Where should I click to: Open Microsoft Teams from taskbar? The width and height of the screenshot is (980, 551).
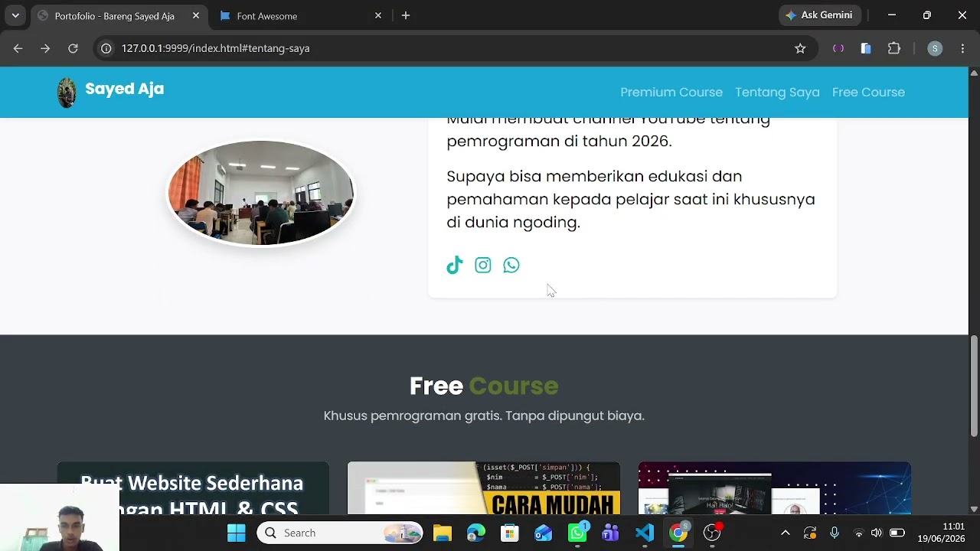tap(610, 533)
